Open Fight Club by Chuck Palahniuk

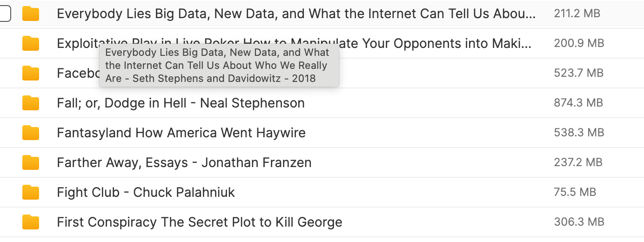click(146, 192)
